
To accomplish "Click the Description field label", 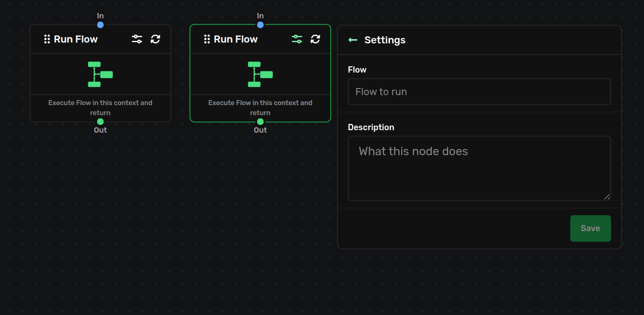I will pos(371,127).
